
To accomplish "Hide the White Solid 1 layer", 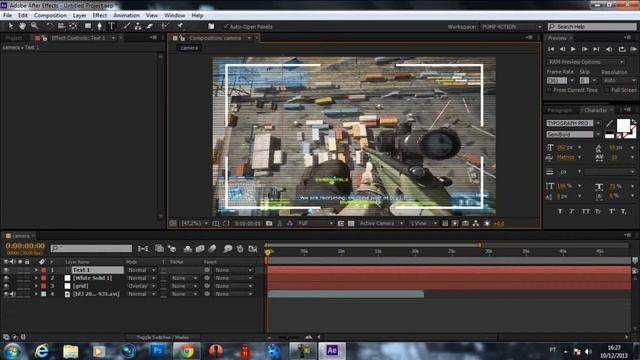I will click(x=6, y=278).
